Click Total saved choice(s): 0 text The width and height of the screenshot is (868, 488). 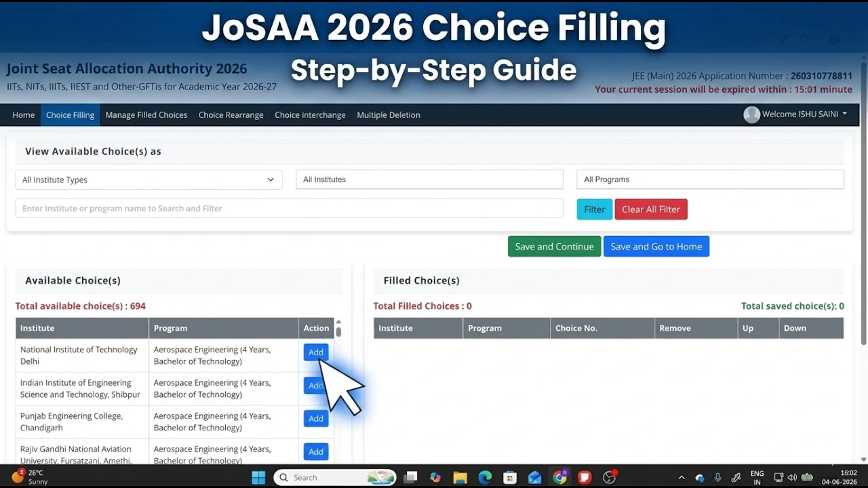click(793, 306)
